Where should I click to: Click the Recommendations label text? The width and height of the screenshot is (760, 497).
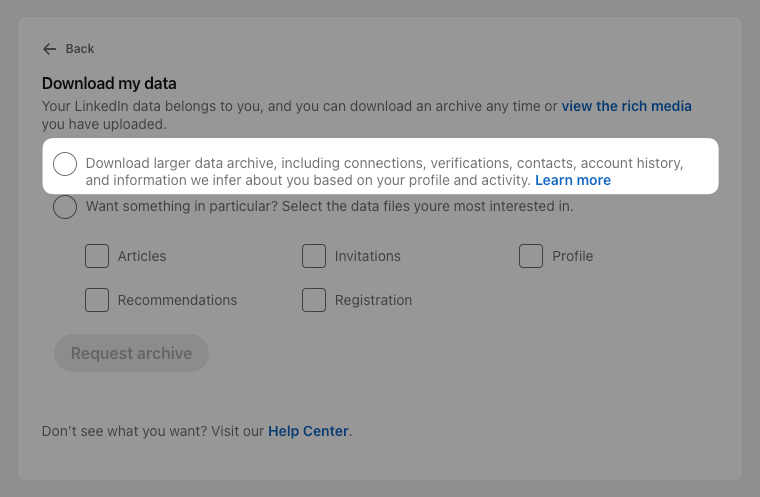pos(177,300)
